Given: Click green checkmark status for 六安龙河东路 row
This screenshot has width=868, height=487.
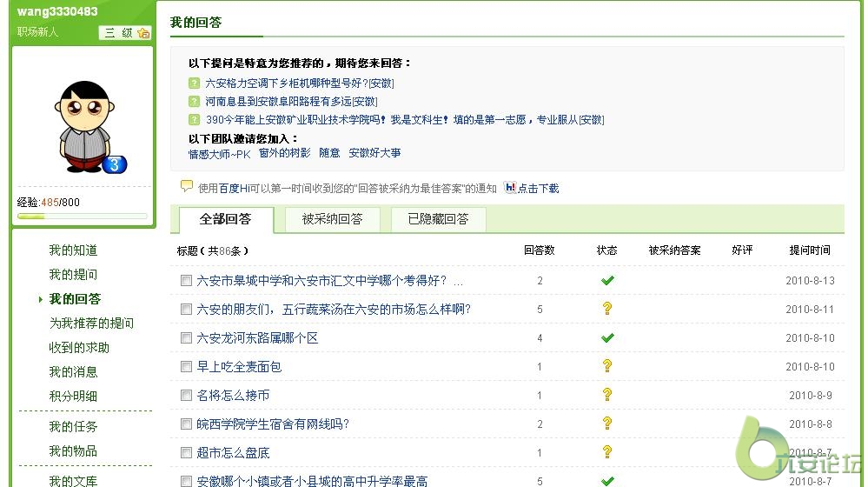Looking at the screenshot, I should (607, 337).
